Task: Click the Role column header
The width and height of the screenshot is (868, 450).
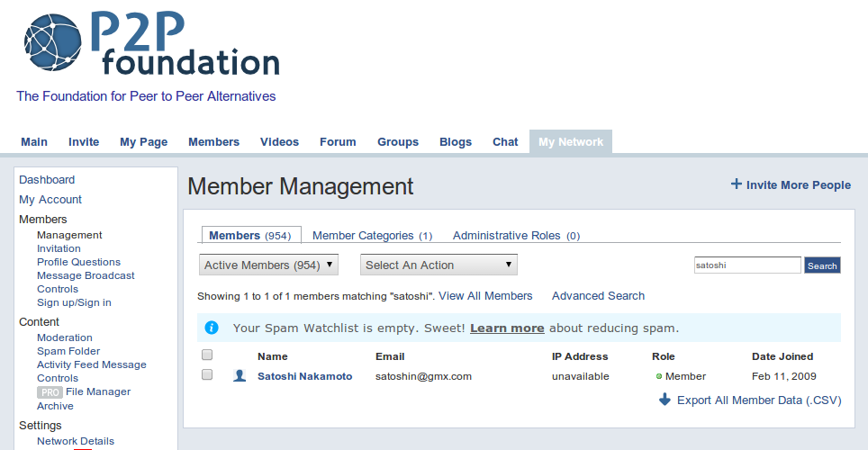Action: (x=664, y=356)
